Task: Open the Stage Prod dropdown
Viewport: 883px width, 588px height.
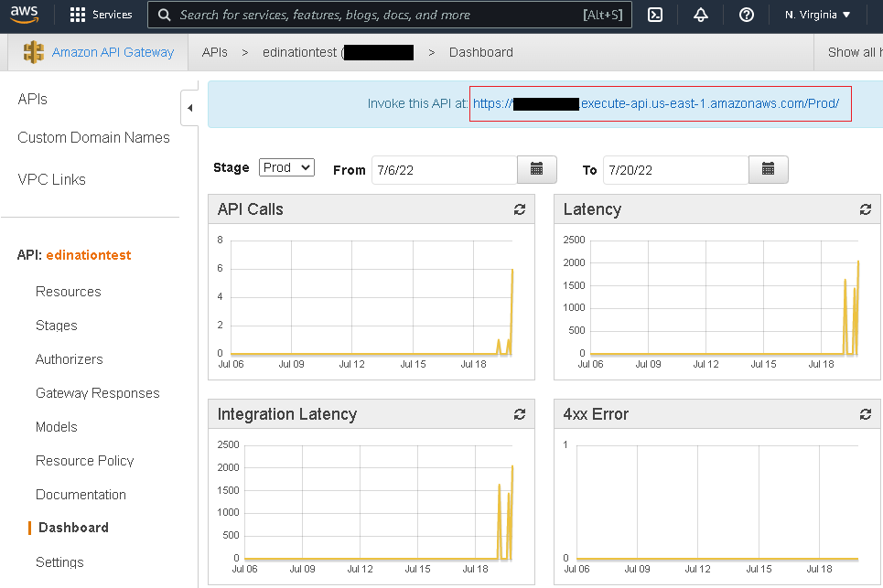Action: point(286,167)
